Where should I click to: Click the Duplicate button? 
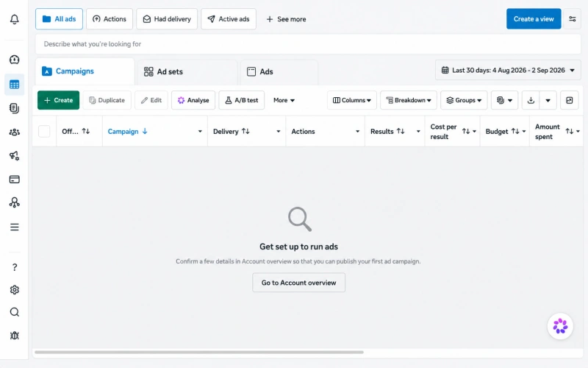point(107,100)
